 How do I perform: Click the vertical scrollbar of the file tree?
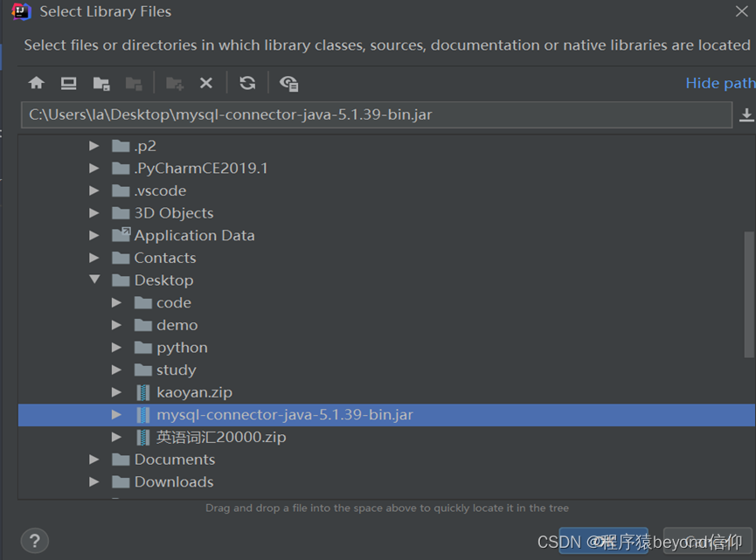(749, 294)
